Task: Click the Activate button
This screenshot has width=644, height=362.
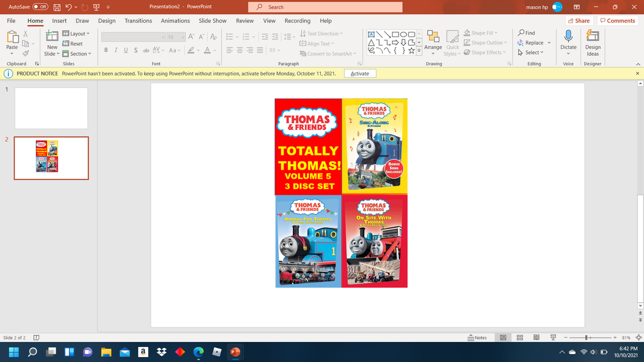Action: coord(360,73)
